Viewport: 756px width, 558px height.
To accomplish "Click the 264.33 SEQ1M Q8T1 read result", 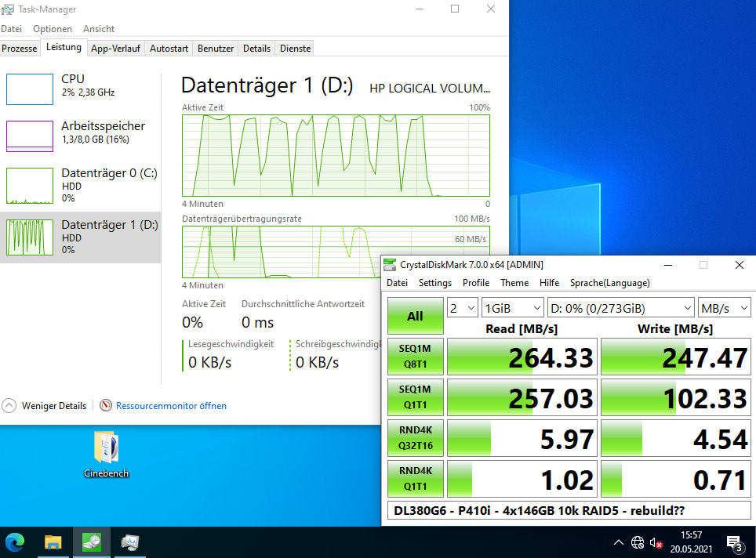I will [522, 357].
